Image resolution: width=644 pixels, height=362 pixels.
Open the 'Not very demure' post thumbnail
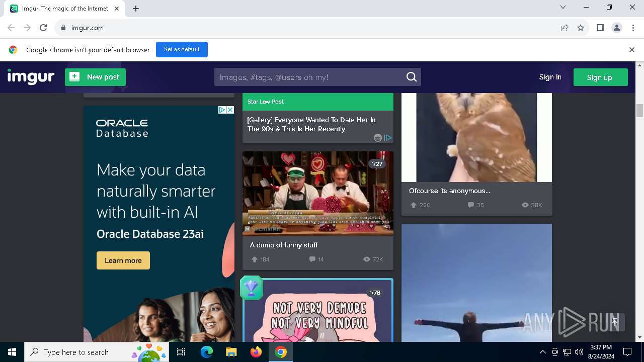318,311
